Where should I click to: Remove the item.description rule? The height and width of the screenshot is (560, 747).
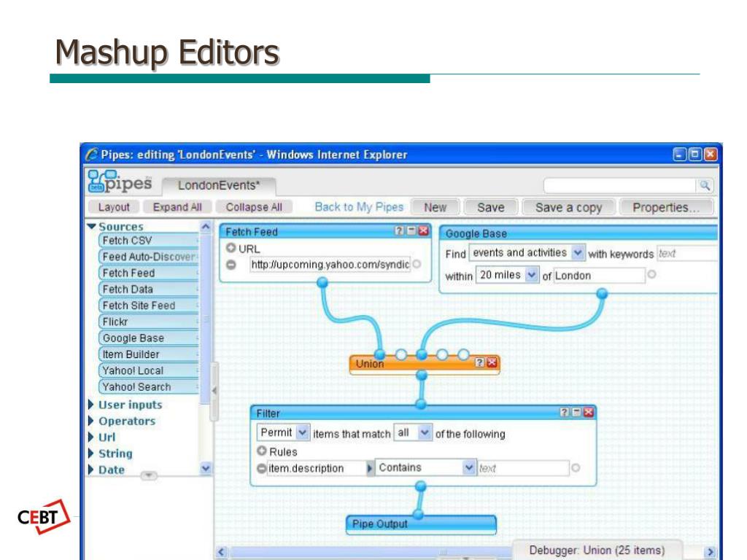(x=261, y=469)
